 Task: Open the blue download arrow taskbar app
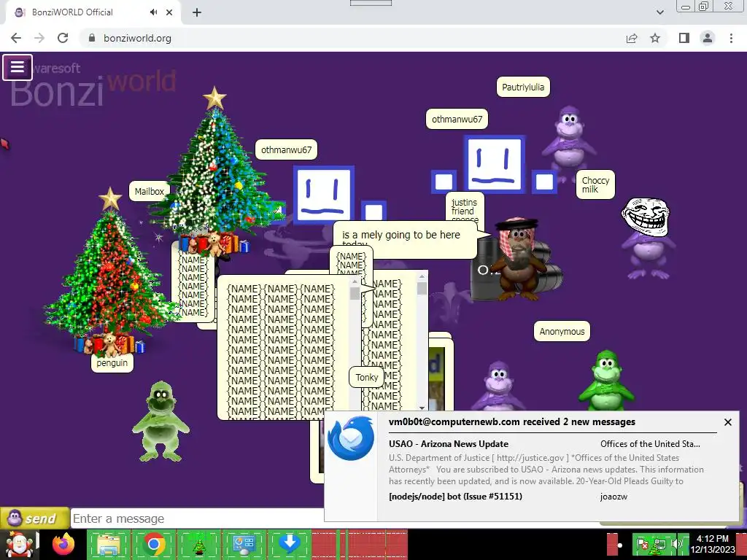point(289,544)
